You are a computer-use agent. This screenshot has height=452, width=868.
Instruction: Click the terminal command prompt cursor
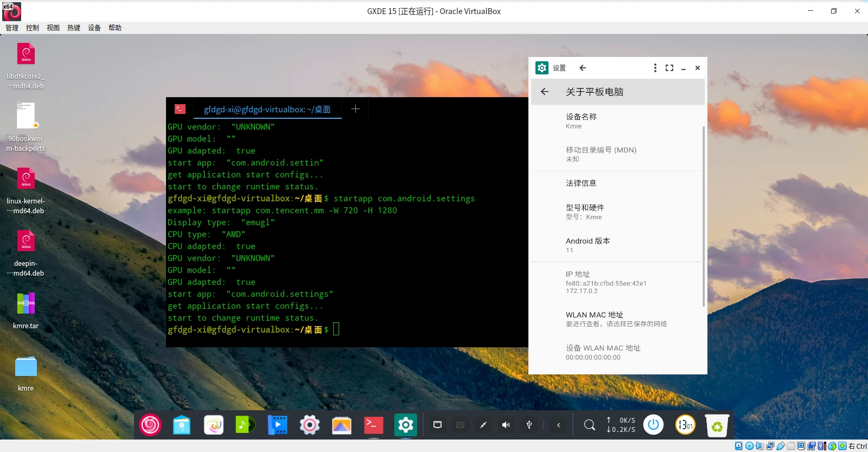[336, 329]
